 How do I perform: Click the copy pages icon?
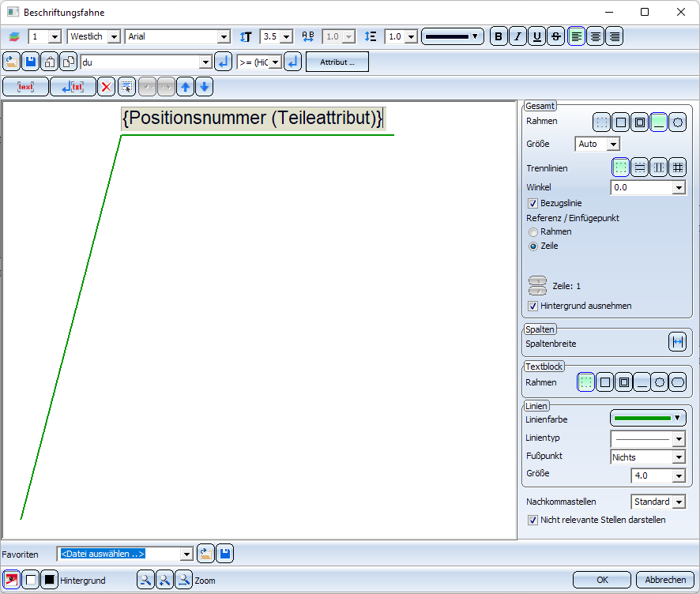tap(68, 62)
